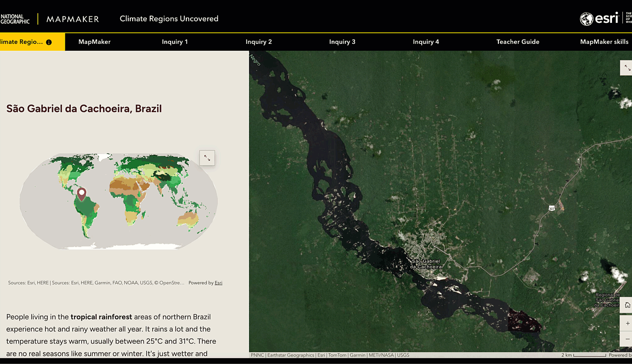Click the location pin over Brazil
The width and height of the screenshot is (632, 364).
point(81,194)
